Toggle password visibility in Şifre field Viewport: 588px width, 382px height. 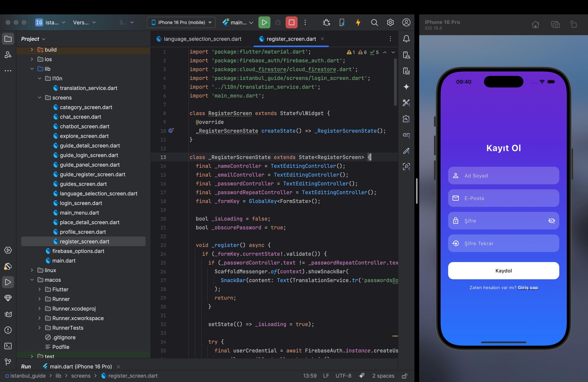point(551,221)
